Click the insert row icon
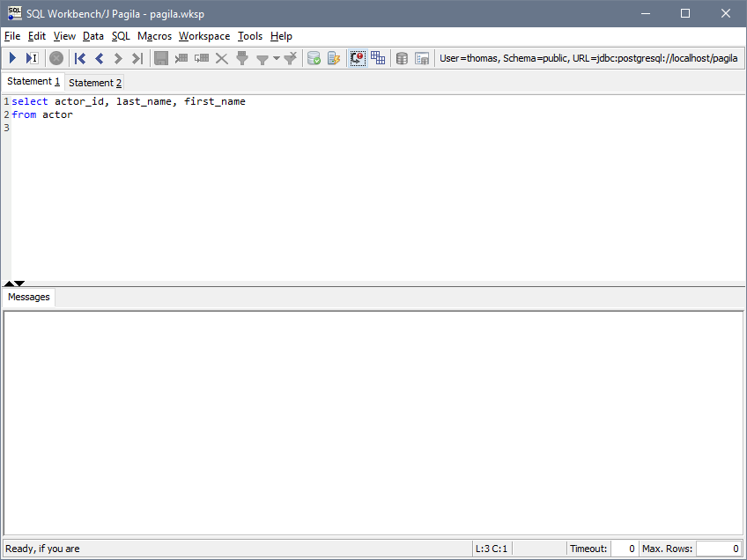The image size is (747, 560). point(181,58)
